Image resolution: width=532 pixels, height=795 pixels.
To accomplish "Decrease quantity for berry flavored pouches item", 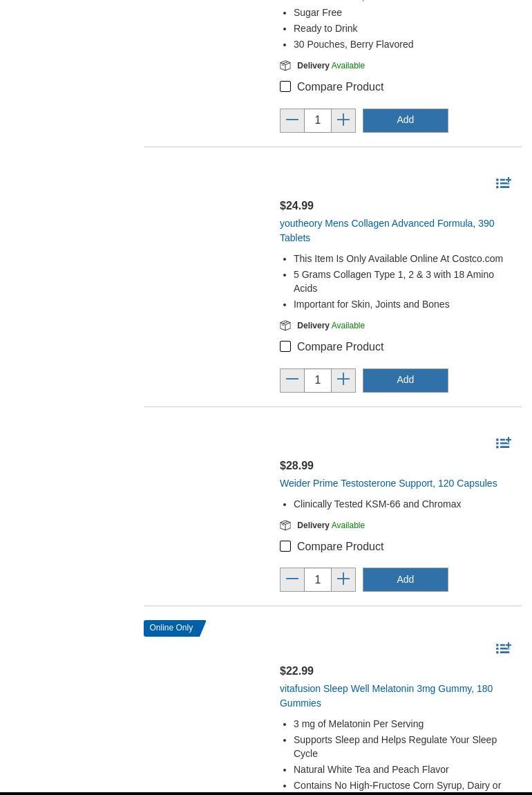I will tap(292, 120).
